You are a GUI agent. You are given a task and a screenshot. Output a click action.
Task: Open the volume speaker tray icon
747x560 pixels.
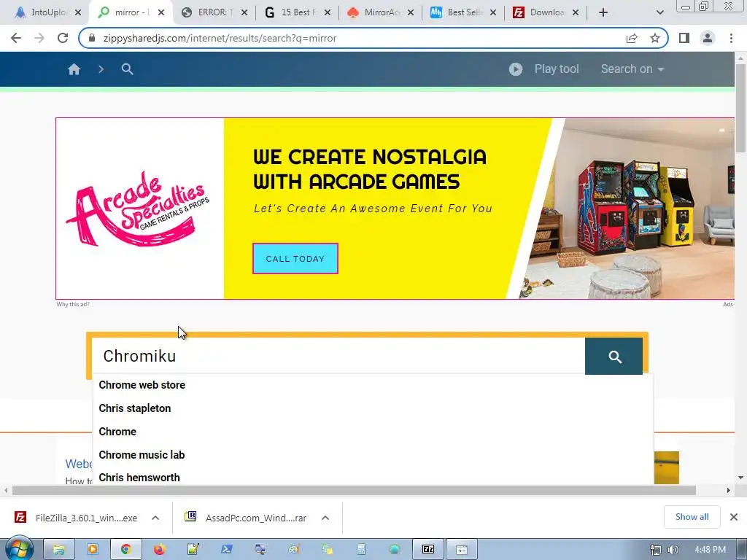(x=673, y=550)
